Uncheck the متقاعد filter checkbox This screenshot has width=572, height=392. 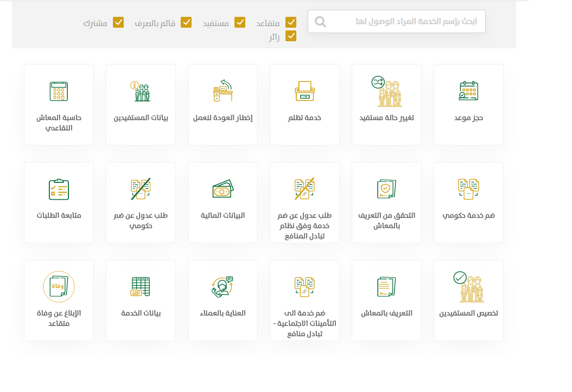pos(291,22)
